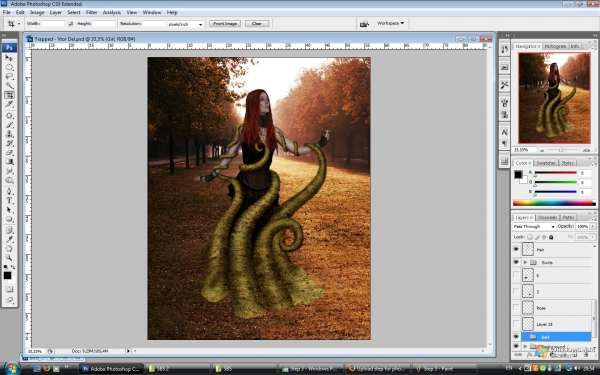Viewport: 600px width, 375px height.
Task: Swap foreground and background colors icon
Action: pos(13,267)
